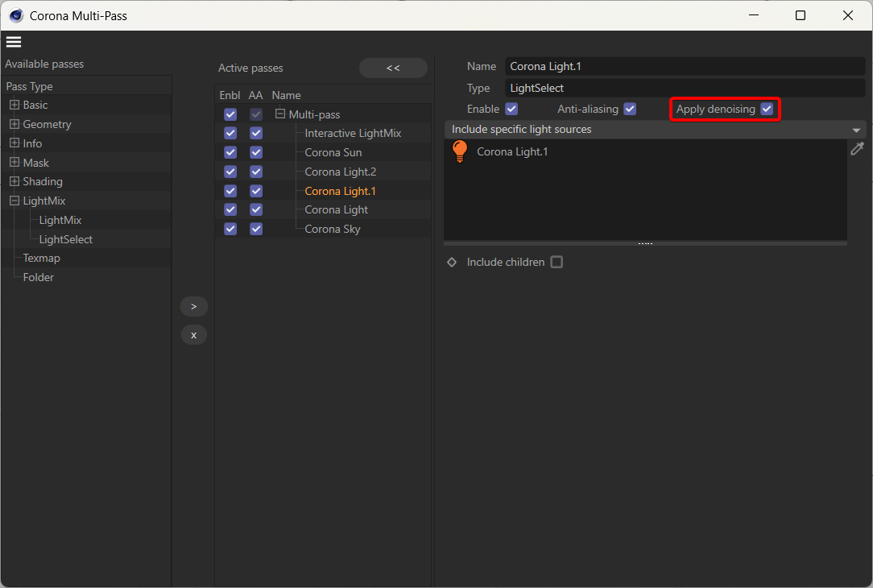The width and height of the screenshot is (873, 588).
Task: Click the x remove pass button
Action: pyautogui.click(x=194, y=334)
